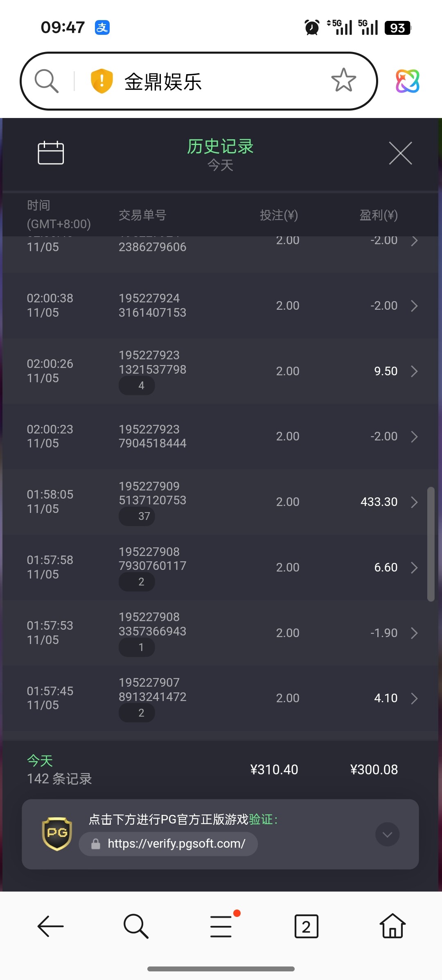Viewport: 442px width, 980px height.
Task: Open the colorful AI assistant icon
Action: pyautogui.click(x=407, y=81)
